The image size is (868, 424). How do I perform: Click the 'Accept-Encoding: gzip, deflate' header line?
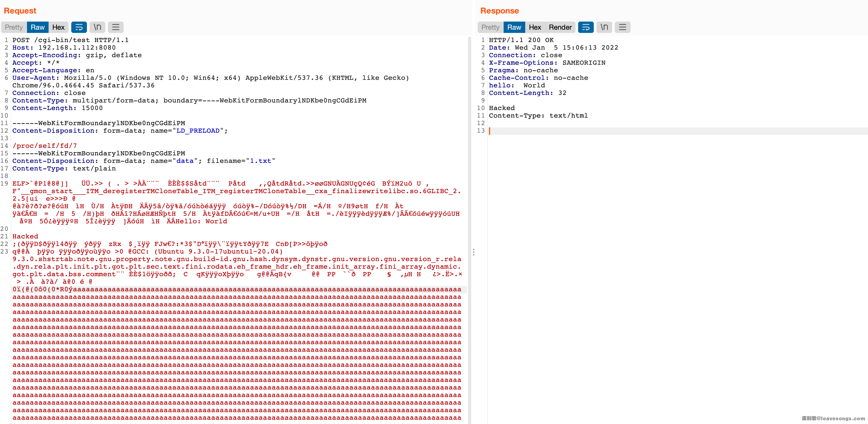click(x=77, y=55)
